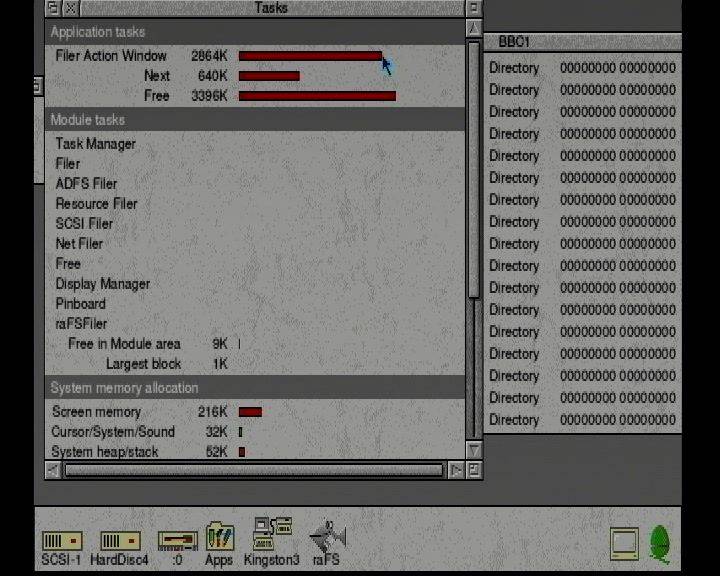The image size is (720, 576).
Task: Open the Display Manager monitor icon
Action: point(624,544)
